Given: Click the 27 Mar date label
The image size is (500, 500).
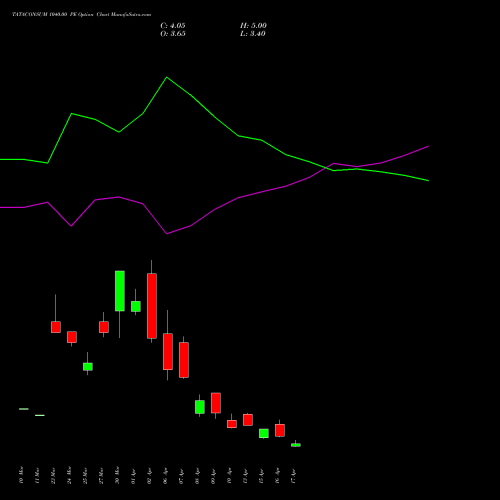Looking at the screenshot, I should pyautogui.click(x=101, y=476).
